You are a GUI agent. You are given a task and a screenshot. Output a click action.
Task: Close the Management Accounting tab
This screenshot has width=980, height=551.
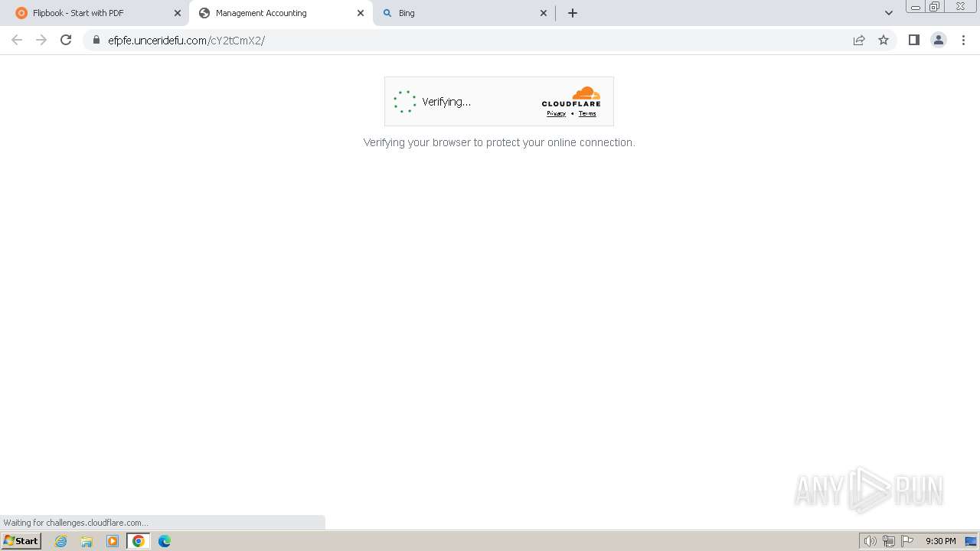[361, 13]
